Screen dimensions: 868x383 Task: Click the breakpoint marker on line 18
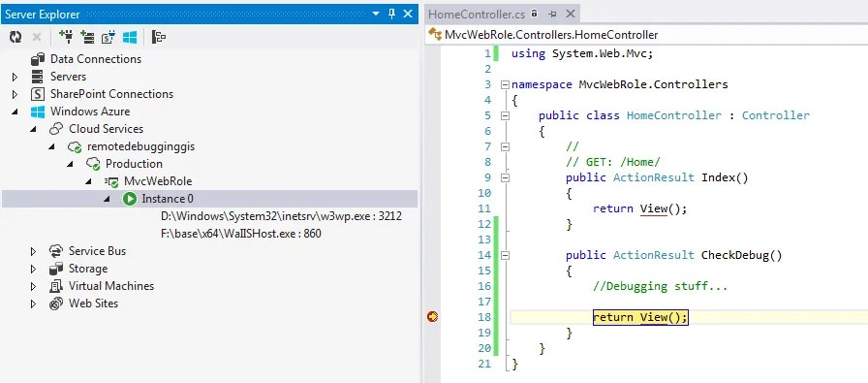click(x=432, y=316)
